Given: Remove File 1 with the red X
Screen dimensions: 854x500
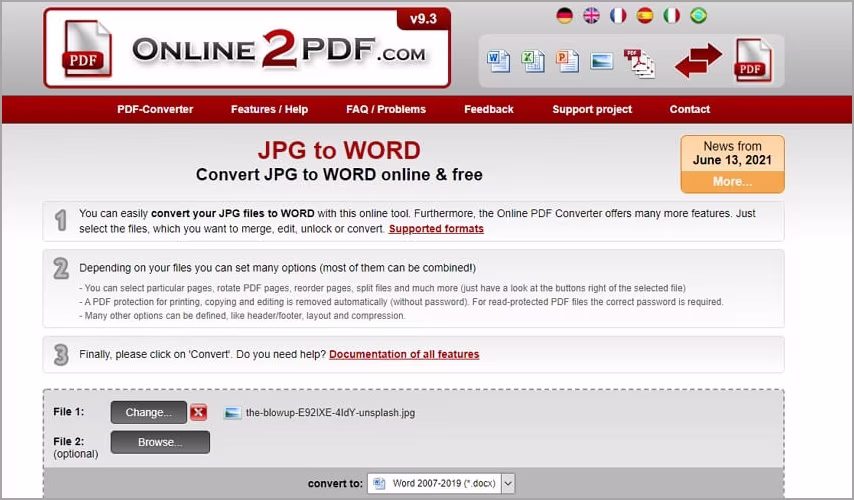Looking at the screenshot, I should click(x=198, y=412).
